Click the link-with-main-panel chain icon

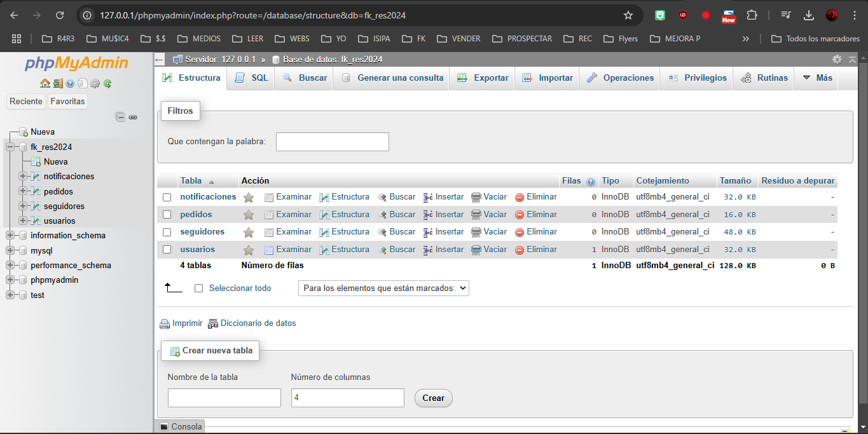click(x=133, y=117)
